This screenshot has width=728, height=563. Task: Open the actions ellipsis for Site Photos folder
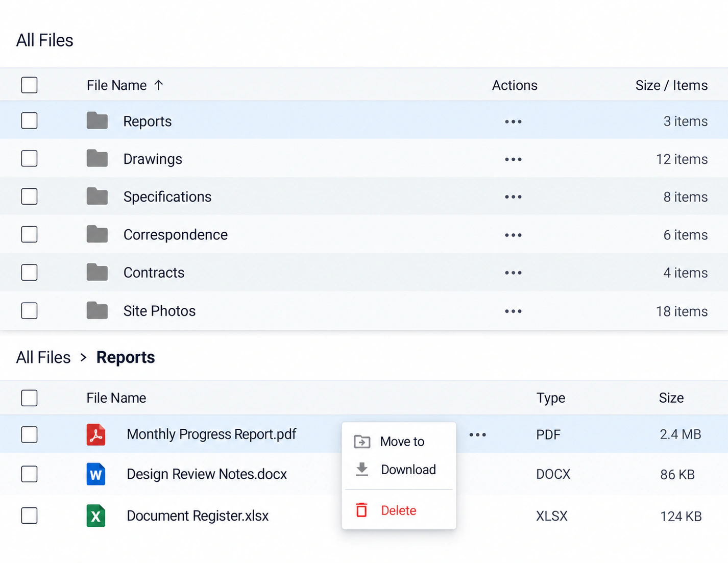click(513, 311)
